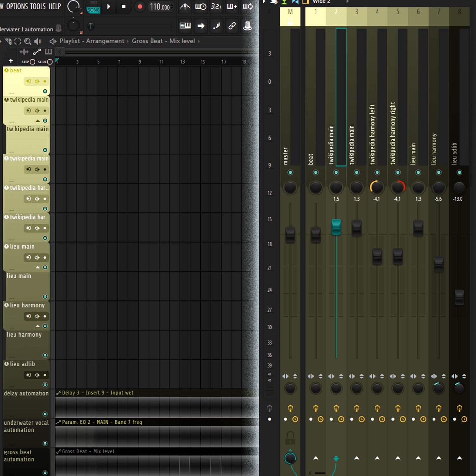The image size is (476, 476).
Task: Click the link chain icon in toolbar
Action: point(232,26)
